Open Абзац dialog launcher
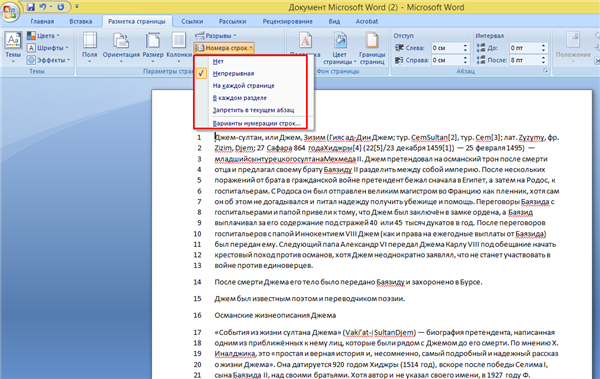600x379 pixels. [545, 71]
